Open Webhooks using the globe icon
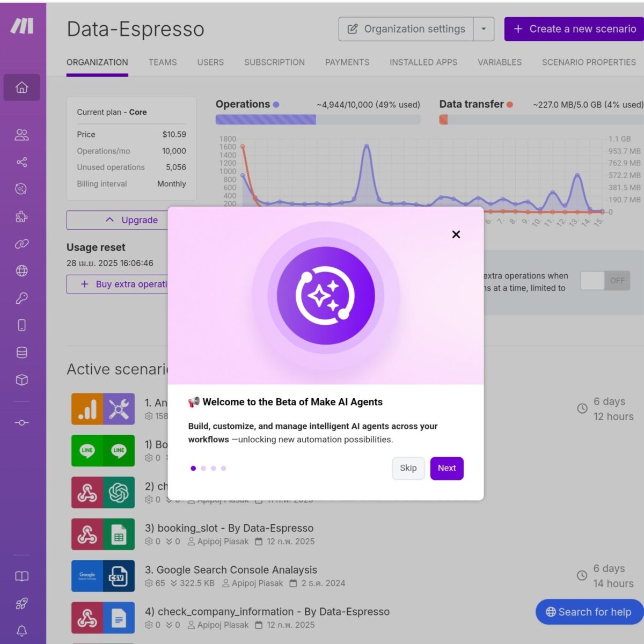Screen dimensions: 644x644 tap(21, 271)
